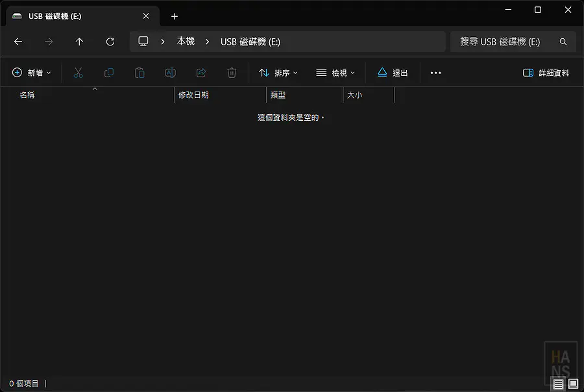Click the Share icon

click(x=201, y=73)
